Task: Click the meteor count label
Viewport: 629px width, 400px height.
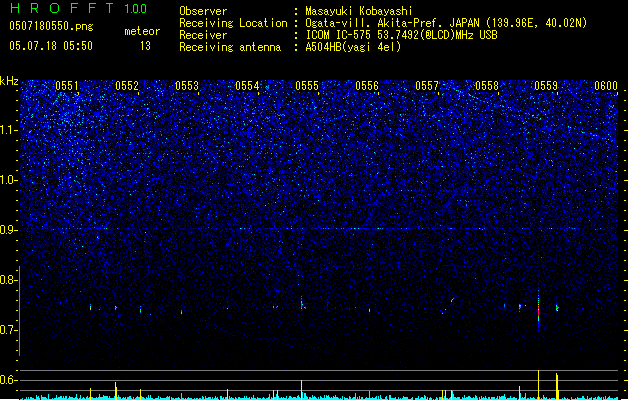Action: point(142,31)
